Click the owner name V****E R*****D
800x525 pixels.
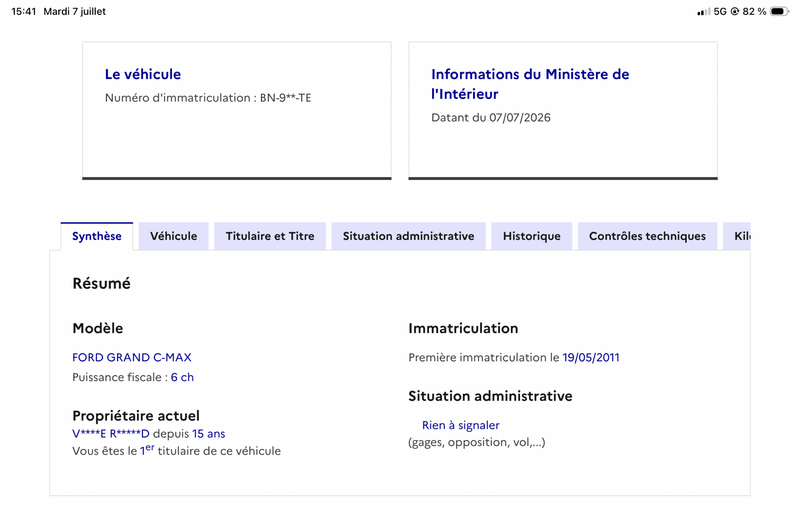pos(111,434)
